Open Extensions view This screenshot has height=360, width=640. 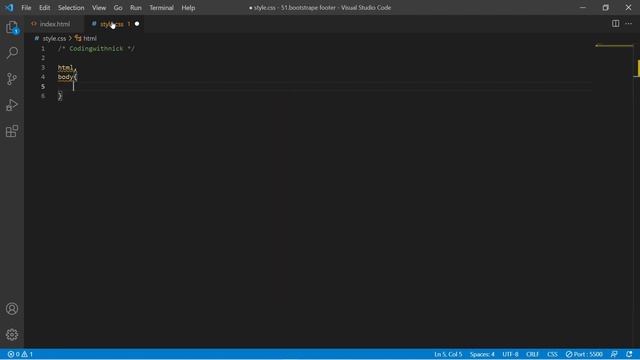pos(12,131)
